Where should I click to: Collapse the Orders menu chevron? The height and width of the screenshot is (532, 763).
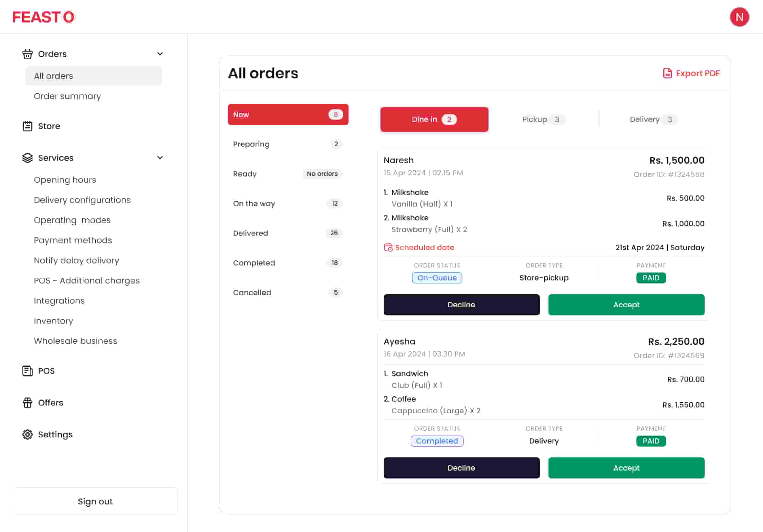click(160, 54)
